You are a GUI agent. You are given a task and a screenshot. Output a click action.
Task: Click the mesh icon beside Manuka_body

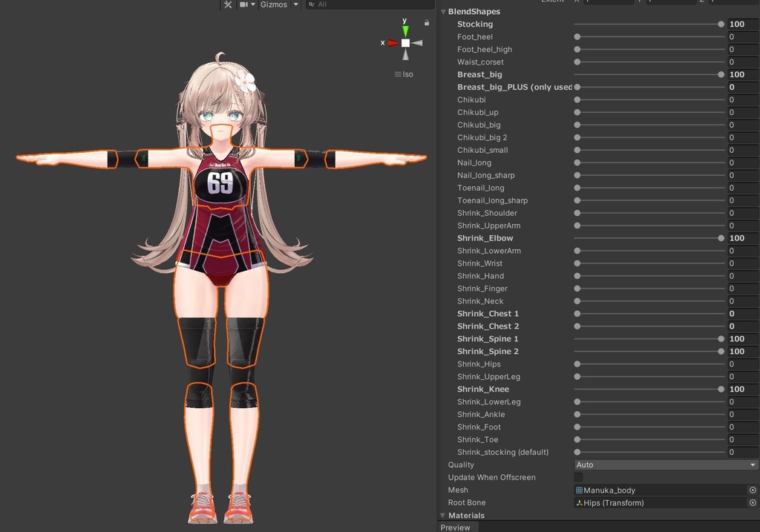pyautogui.click(x=579, y=490)
